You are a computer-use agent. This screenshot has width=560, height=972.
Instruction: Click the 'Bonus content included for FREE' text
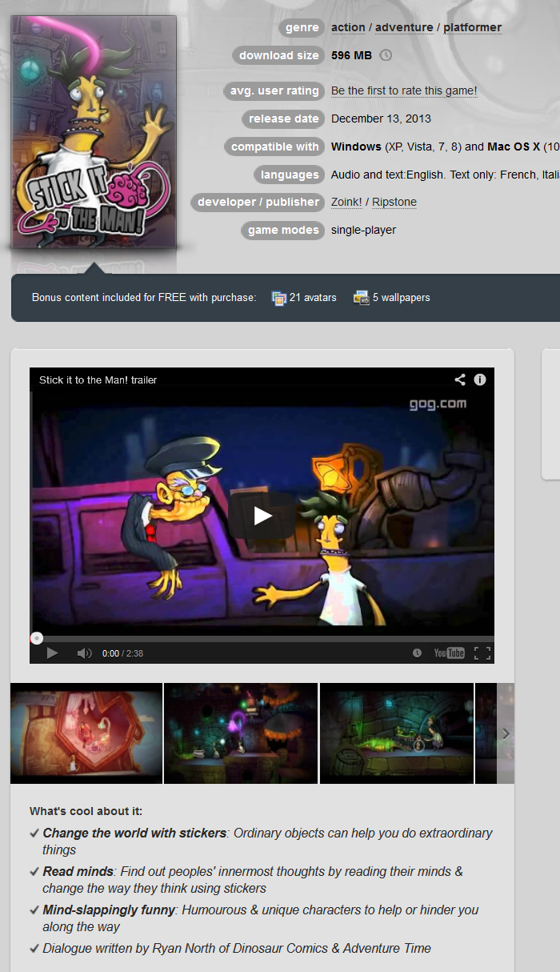click(x=144, y=298)
